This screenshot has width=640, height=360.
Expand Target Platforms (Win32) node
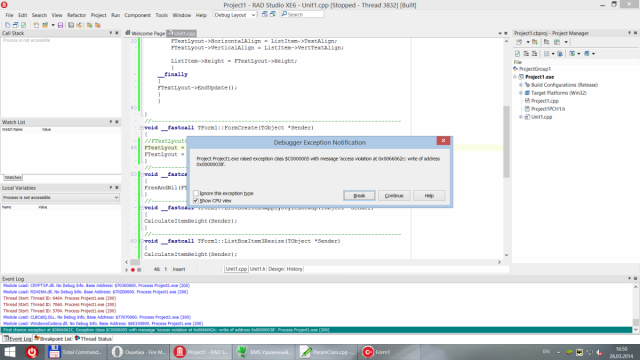coord(521,93)
